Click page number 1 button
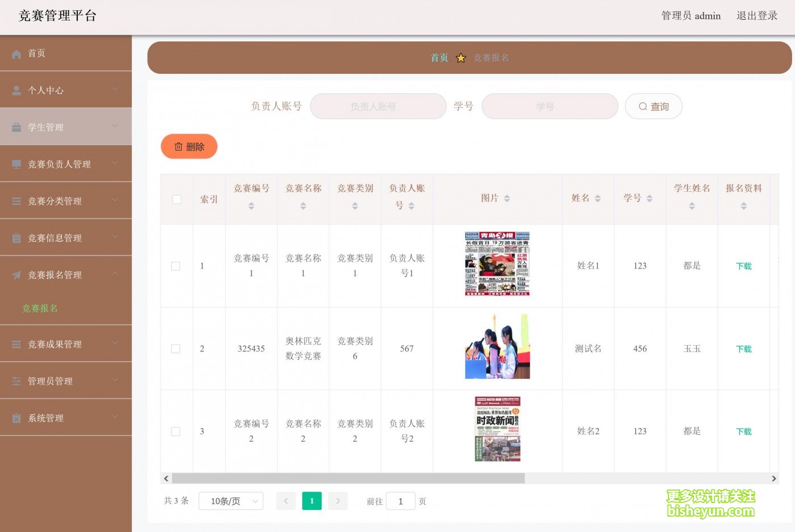The height and width of the screenshot is (532, 795). 312,501
